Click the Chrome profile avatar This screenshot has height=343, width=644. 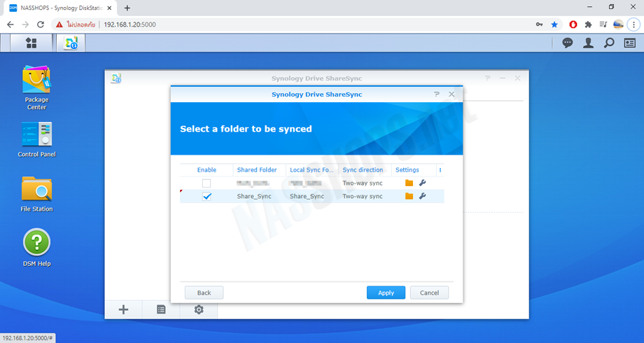coord(618,24)
